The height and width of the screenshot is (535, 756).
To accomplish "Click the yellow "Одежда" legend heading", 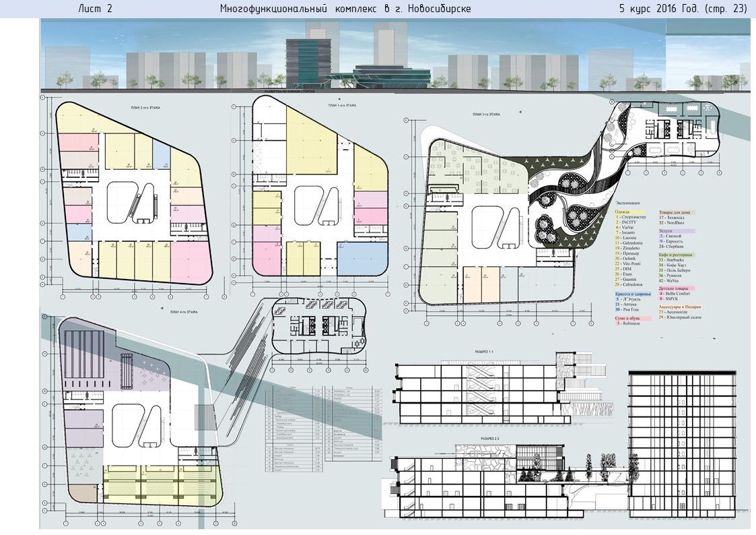I will pyautogui.click(x=623, y=212).
